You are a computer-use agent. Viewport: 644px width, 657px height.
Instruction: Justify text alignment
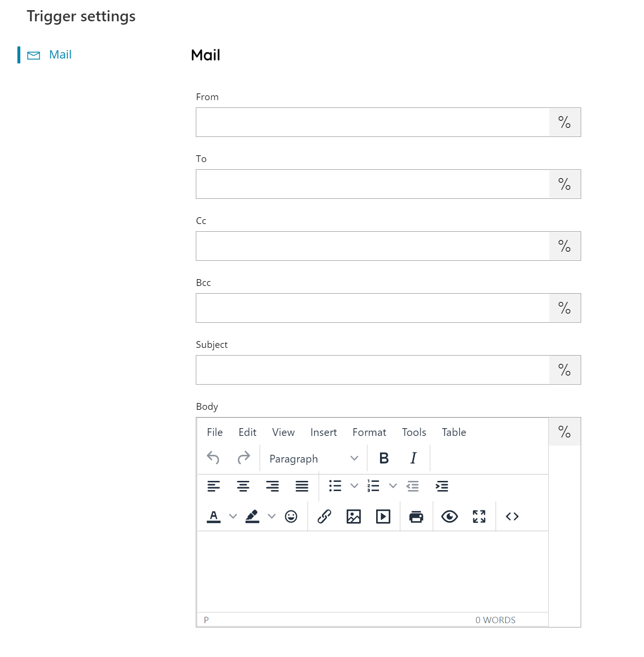click(x=302, y=486)
